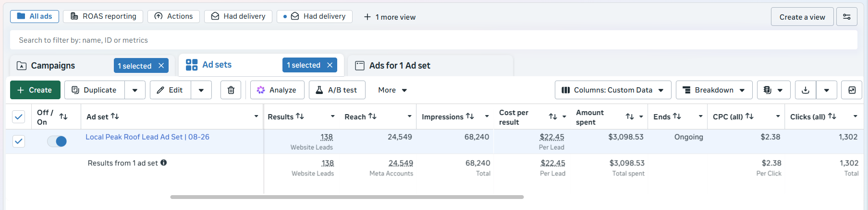This screenshot has width=868, height=210.
Task: Select first Had delivery view
Action: (x=238, y=16)
